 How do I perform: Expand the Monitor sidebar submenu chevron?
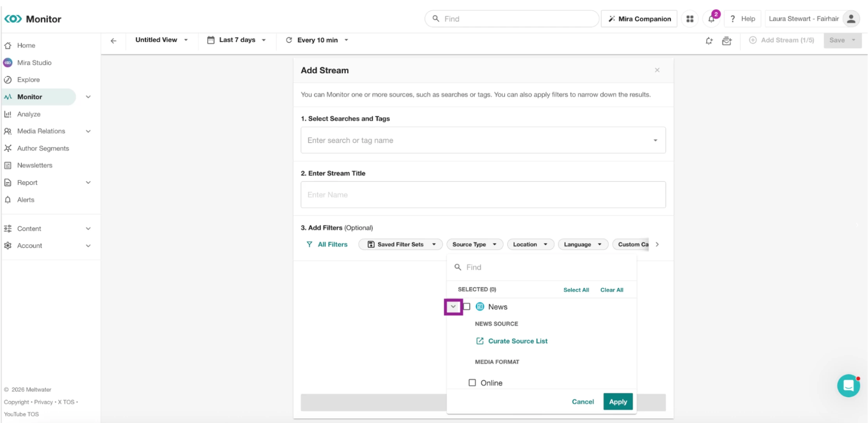tap(88, 97)
